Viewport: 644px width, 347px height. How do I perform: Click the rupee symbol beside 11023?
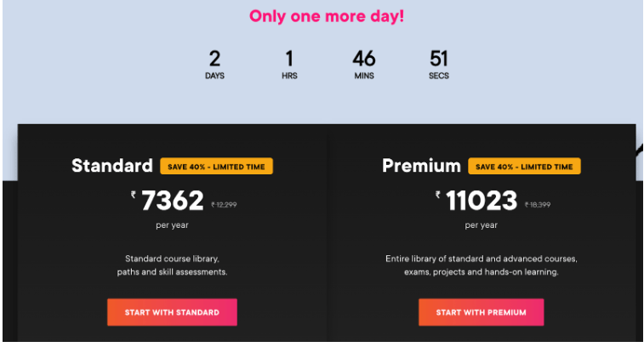coord(438,195)
